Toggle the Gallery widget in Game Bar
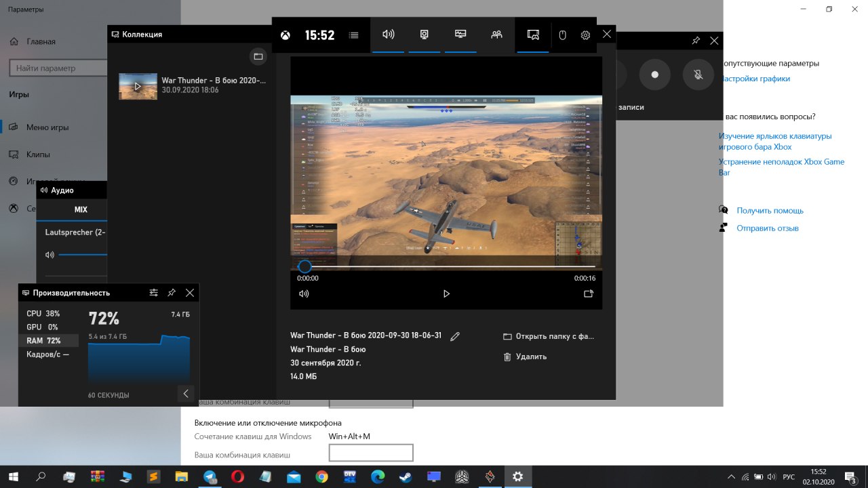The width and height of the screenshot is (868, 488). coord(533,35)
